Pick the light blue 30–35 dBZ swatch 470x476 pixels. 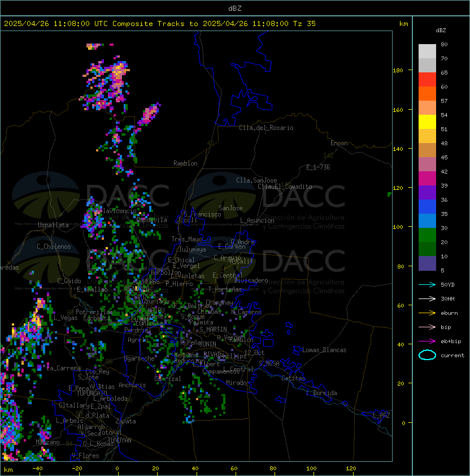pos(427,221)
